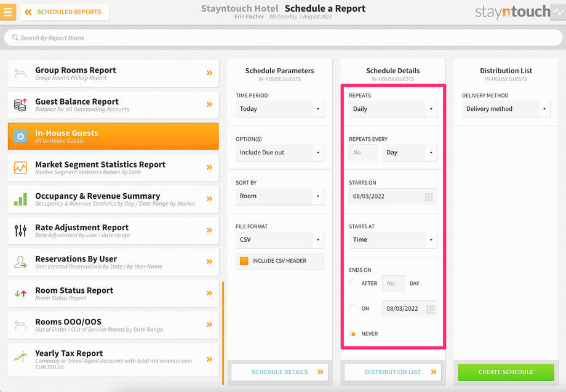Click the Repeats Every number field
The image size is (566, 392).
364,153
